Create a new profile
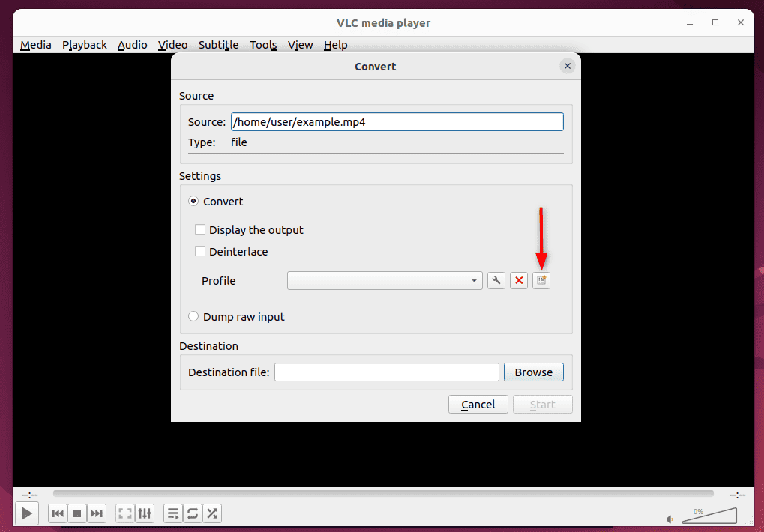Image resolution: width=764 pixels, height=532 pixels. (x=541, y=280)
